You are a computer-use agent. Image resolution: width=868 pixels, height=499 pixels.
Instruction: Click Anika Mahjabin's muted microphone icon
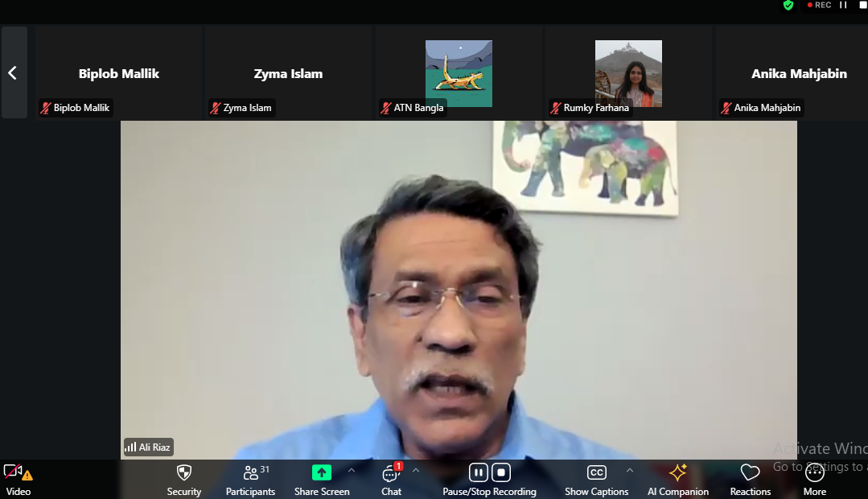(726, 108)
